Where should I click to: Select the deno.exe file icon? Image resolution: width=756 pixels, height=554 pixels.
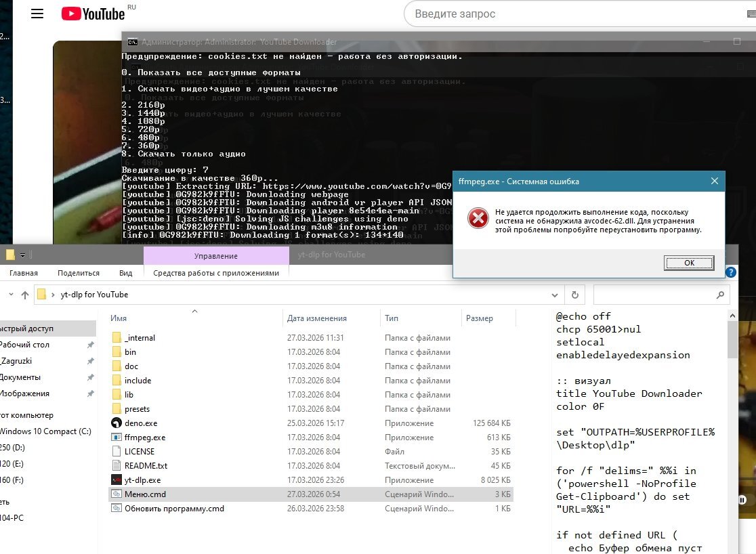pyautogui.click(x=117, y=423)
